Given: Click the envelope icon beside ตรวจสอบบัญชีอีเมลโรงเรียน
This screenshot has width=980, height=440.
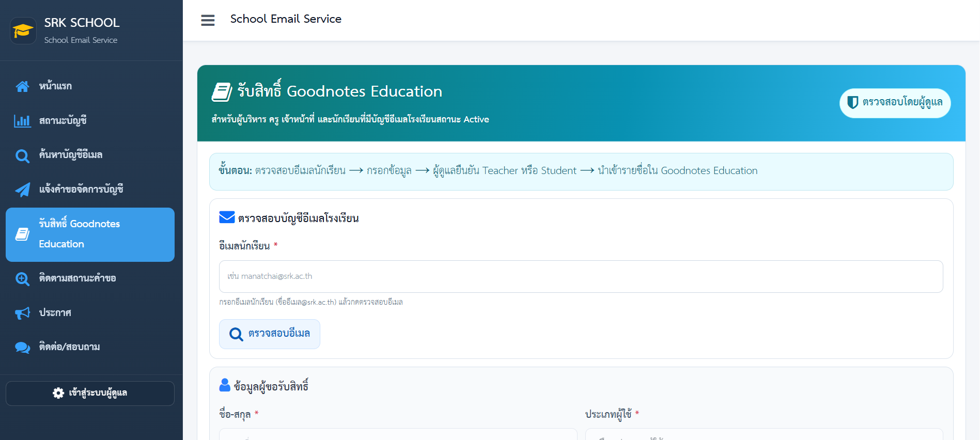Looking at the screenshot, I should 227,217.
